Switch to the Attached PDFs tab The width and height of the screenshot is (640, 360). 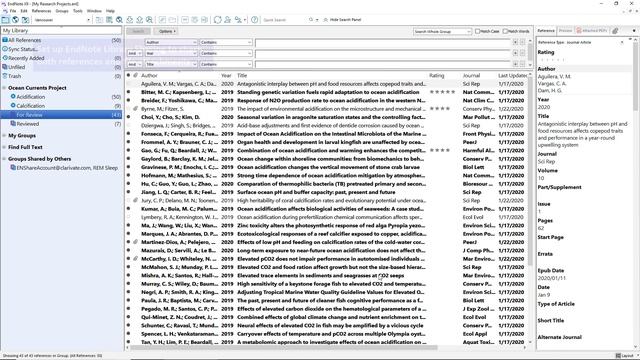(591, 31)
